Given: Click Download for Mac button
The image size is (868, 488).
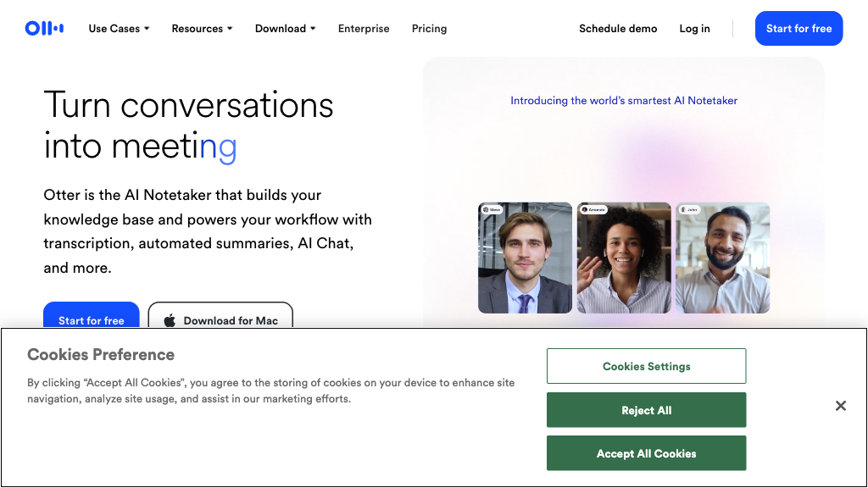Looking at the screenshot, I should (x=220, y=318).
